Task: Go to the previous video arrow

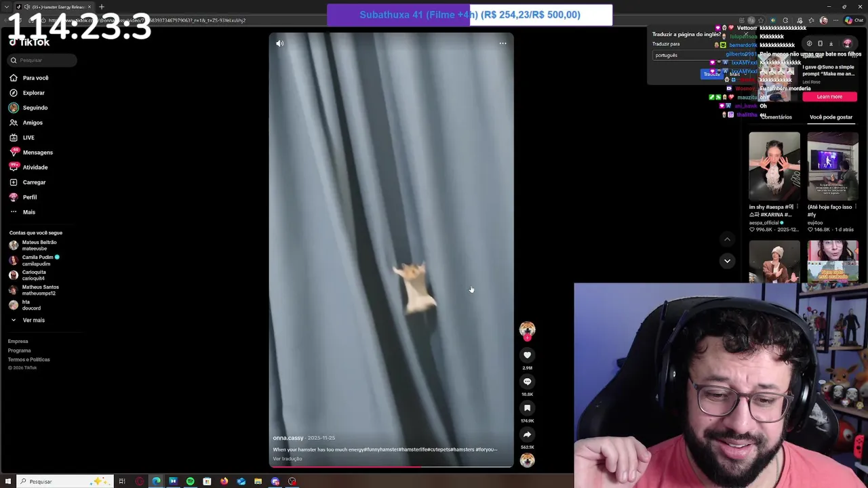Action: (727, 239)
